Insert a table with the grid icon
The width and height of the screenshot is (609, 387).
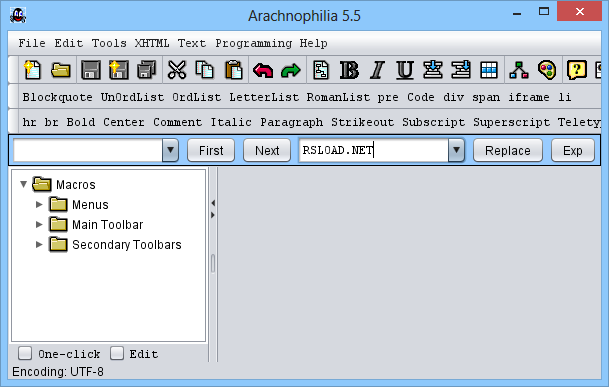coord(489,70)
